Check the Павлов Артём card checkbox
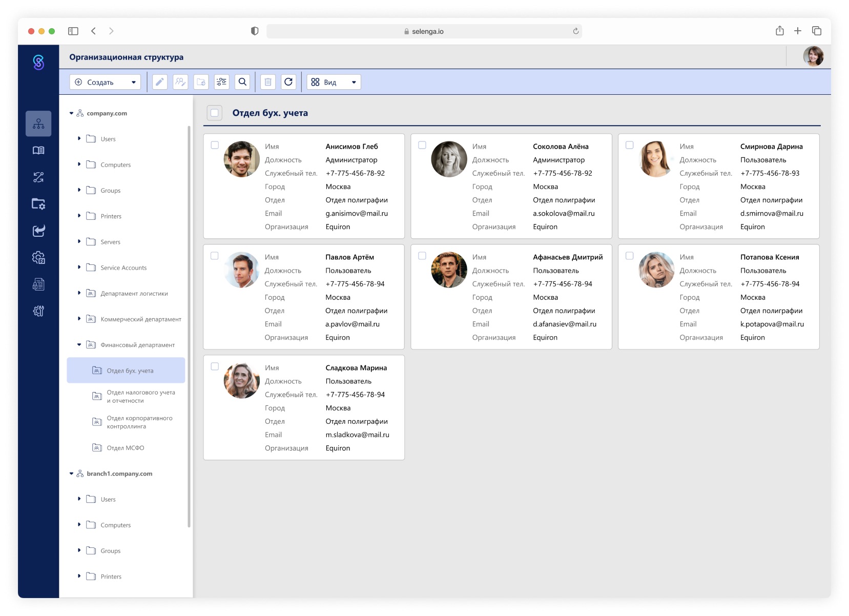849x616 pixels. click(215, 256)
